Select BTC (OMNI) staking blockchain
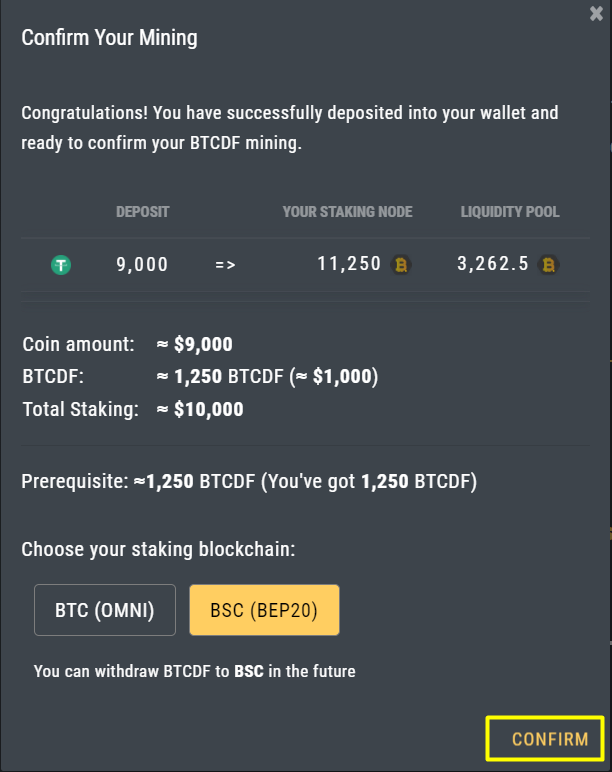Image resolution: width=612 pixels, height=772 pixels. pos(105,610)
